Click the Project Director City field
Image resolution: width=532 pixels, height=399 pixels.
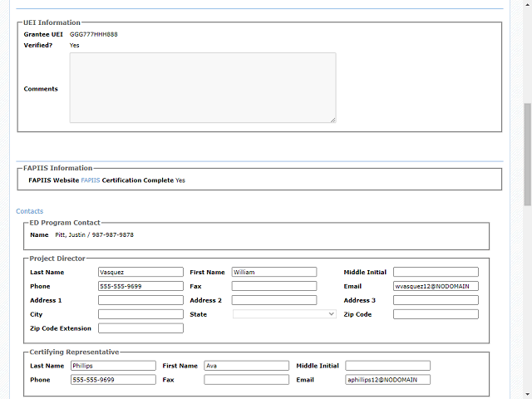coord(140,314)
